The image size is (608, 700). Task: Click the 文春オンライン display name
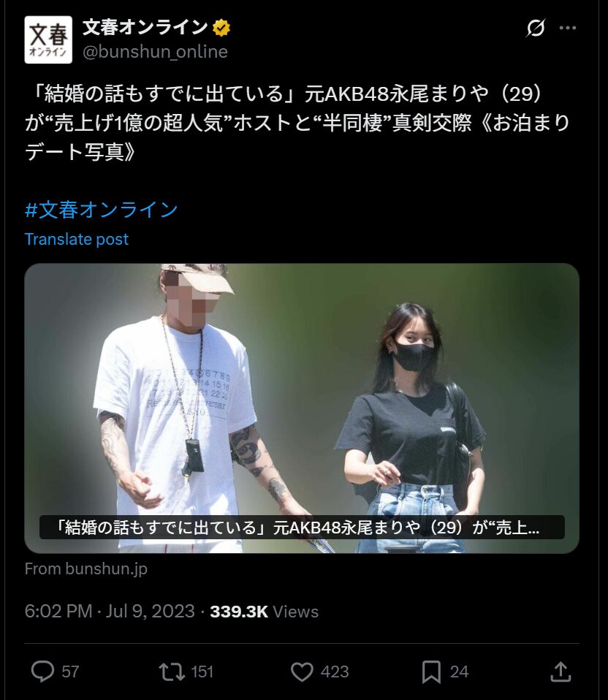[145, 28]
